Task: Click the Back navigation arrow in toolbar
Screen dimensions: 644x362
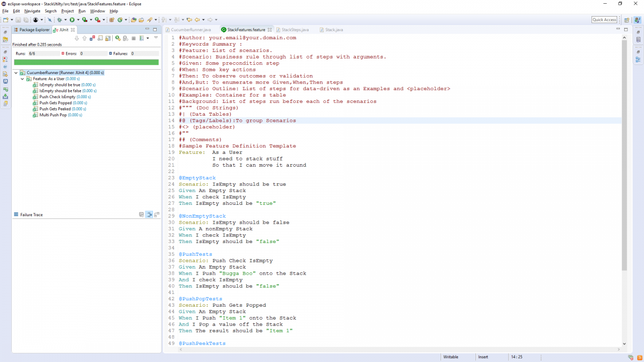Action: pyautogui.click(x=197, y=19)
